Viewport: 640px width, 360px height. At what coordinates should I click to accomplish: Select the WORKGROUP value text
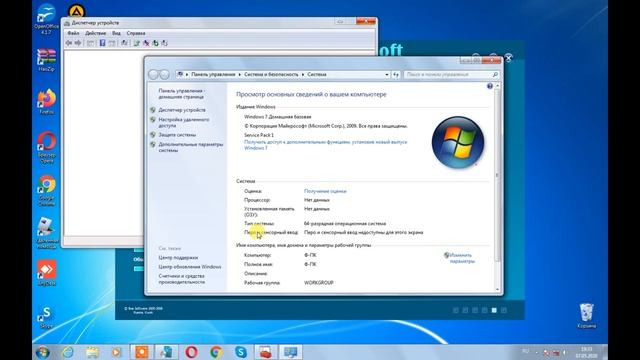click(318, 282)
